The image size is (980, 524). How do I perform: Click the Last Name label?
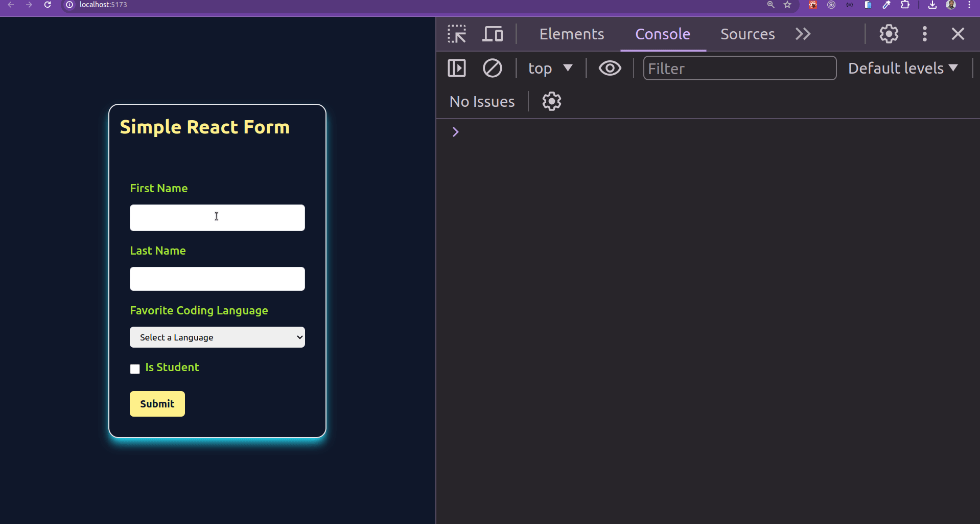(158, 250)
